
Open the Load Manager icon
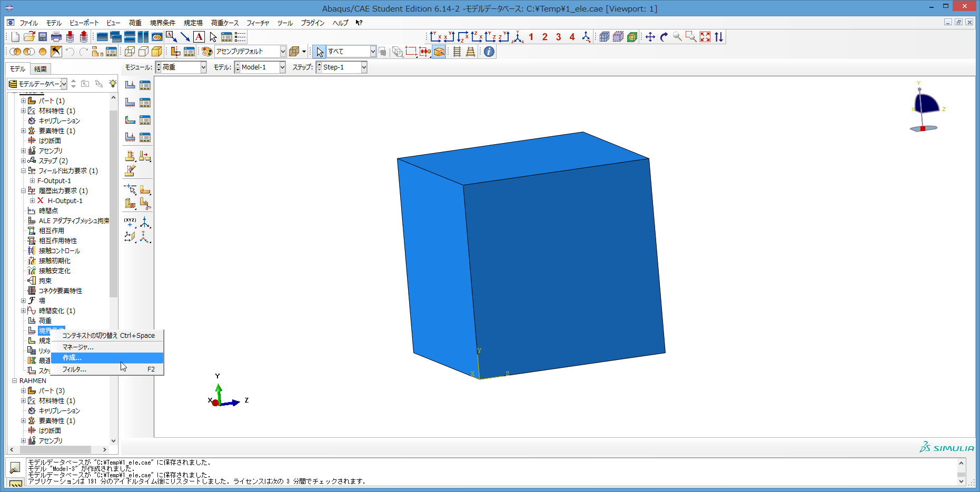pos(145,85)
